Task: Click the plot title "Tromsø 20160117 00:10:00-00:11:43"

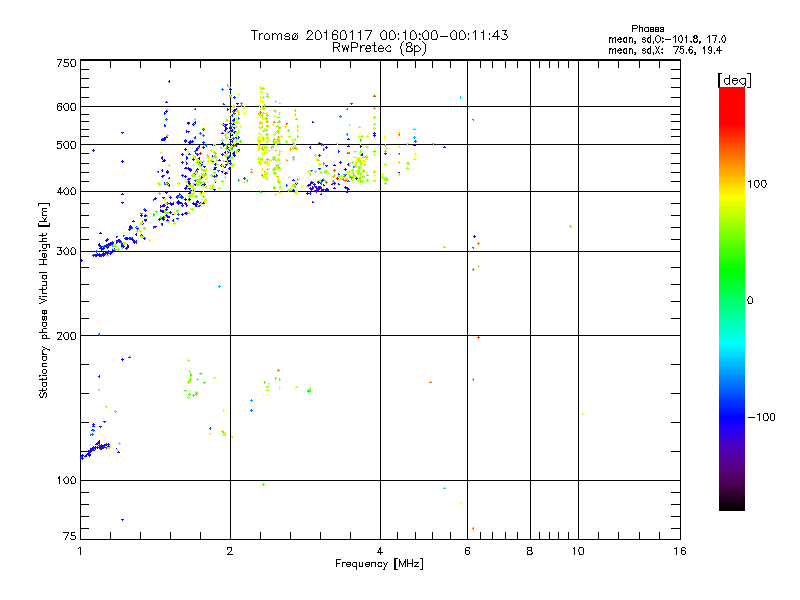Action: pos(379,35)
